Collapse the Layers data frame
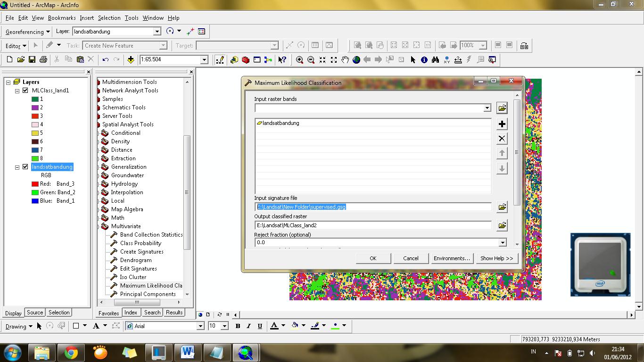This screenshot has width=644, height=362. pyautogui.click(x=8, y=82)
